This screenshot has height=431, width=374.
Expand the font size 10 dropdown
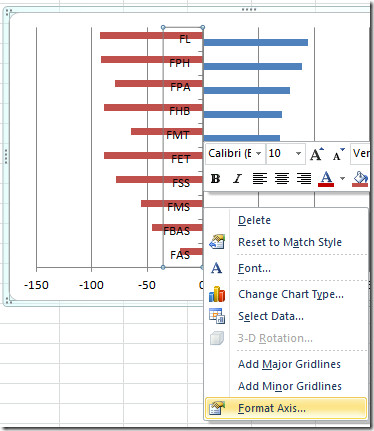click(298, 154)
